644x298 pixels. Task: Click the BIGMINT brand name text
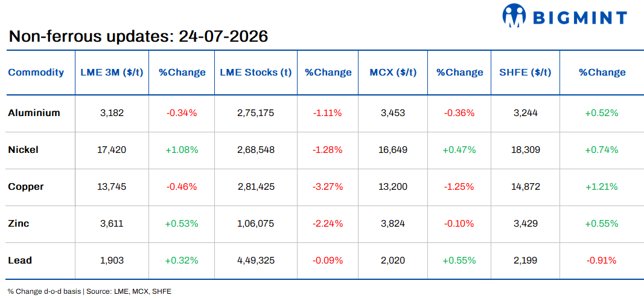tap(580, 18)
